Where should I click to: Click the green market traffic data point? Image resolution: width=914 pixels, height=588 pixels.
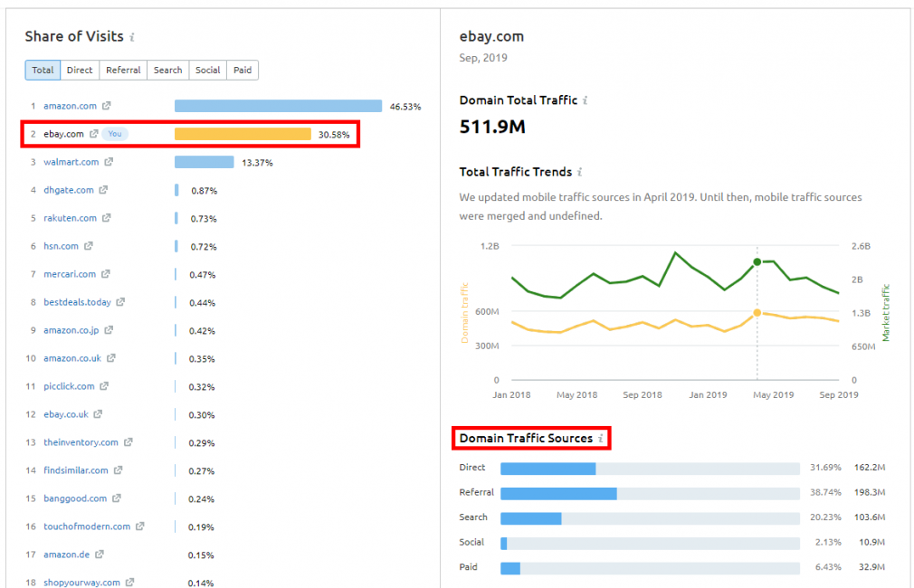757,262
